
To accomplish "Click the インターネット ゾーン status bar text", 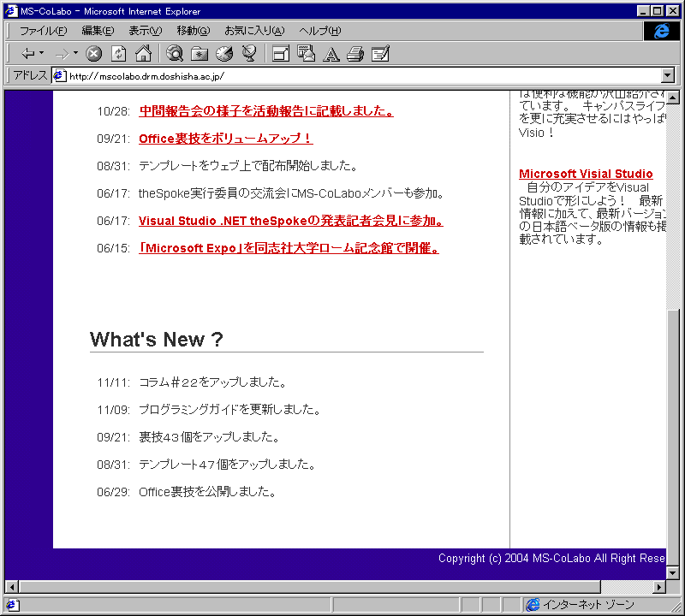I will click(588, 605).
